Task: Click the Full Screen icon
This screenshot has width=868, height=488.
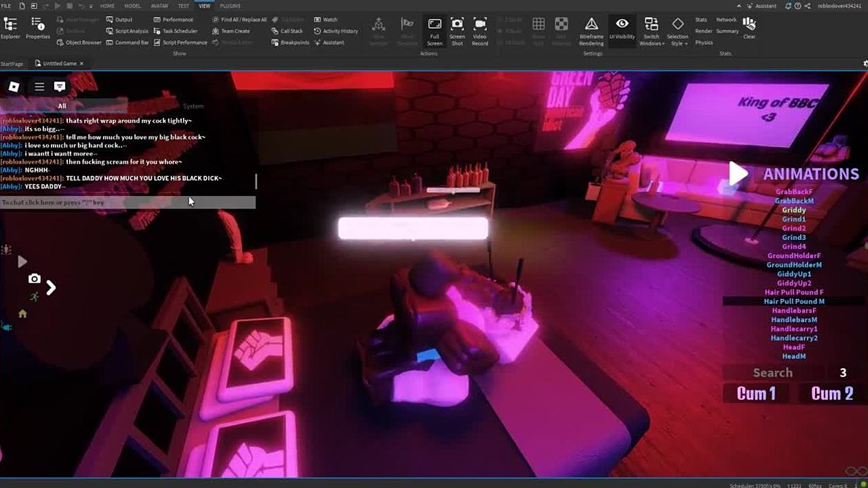Action: [435, 31]
